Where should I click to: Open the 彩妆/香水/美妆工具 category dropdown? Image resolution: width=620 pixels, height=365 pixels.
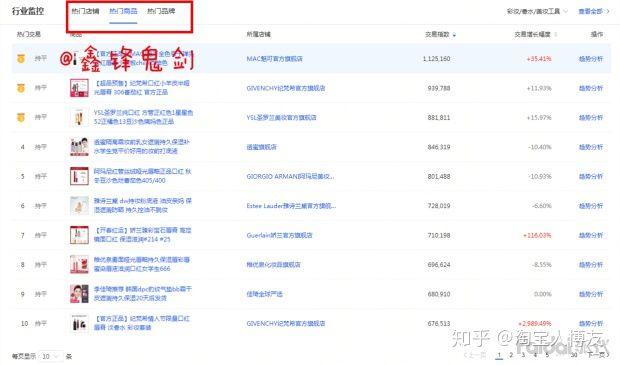537,11
